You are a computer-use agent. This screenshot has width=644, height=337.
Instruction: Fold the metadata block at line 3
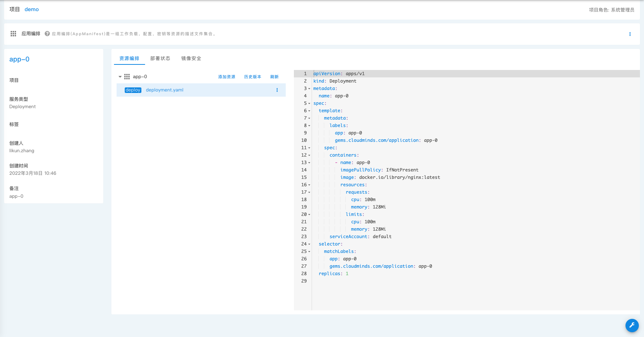pyautogui.click(x=309, y=89)
